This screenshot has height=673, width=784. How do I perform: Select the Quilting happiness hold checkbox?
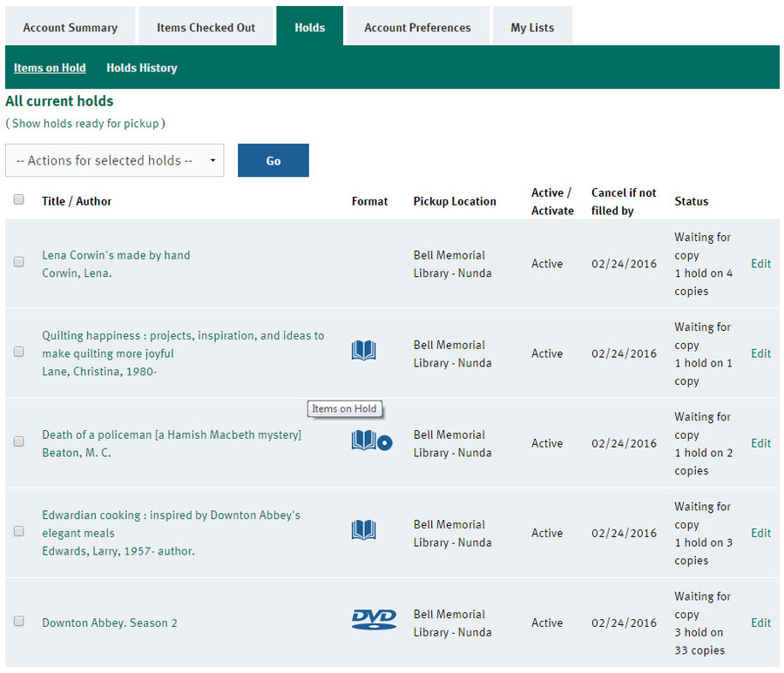[19, 351]
